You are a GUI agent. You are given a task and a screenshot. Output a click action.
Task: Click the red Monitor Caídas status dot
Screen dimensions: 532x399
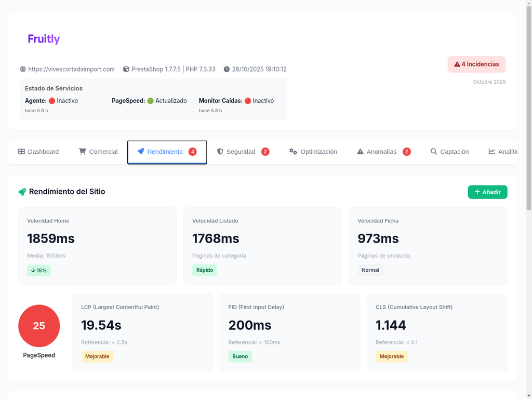[x=248, y=101]
